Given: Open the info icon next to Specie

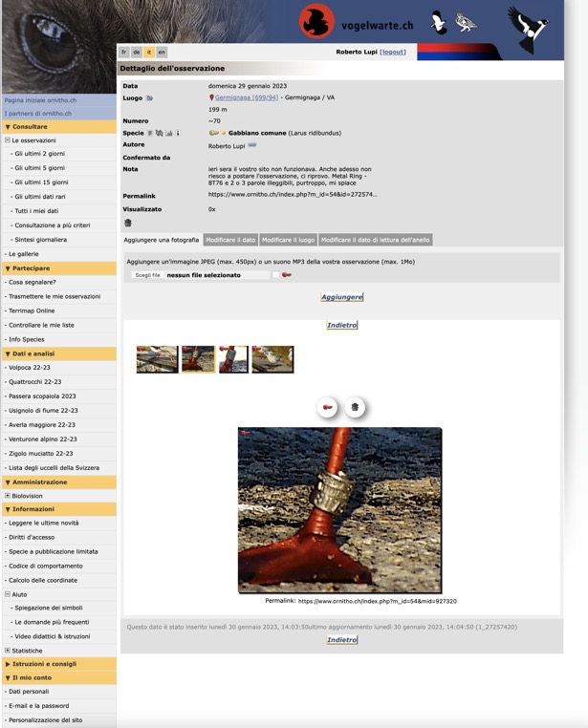Looking at the screenshot, I should [178, 134].
